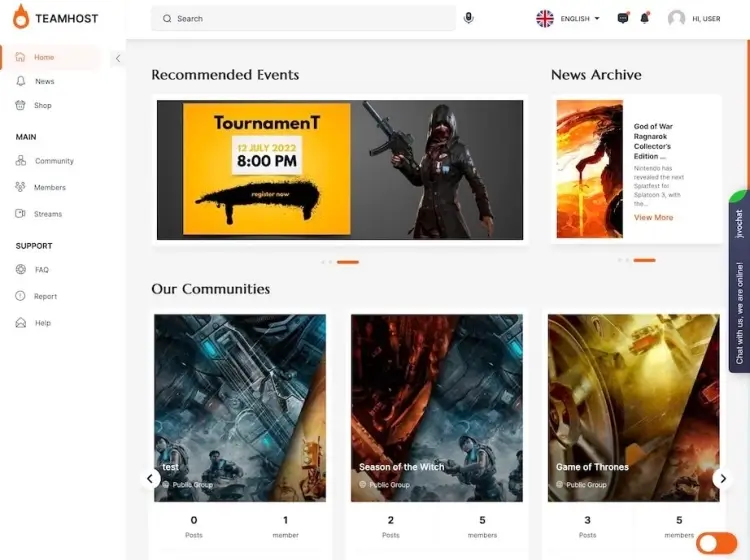Open the FAQ support page

[42, 270]
